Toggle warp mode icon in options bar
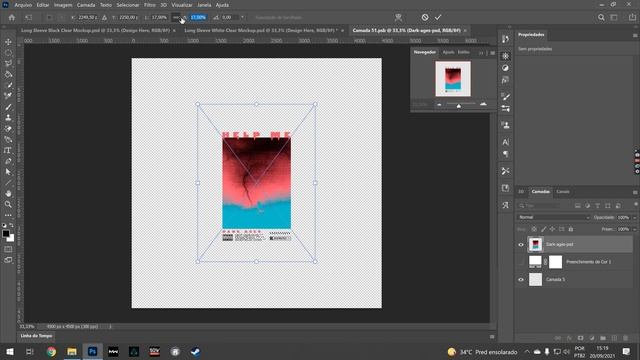 click(398, 17)
